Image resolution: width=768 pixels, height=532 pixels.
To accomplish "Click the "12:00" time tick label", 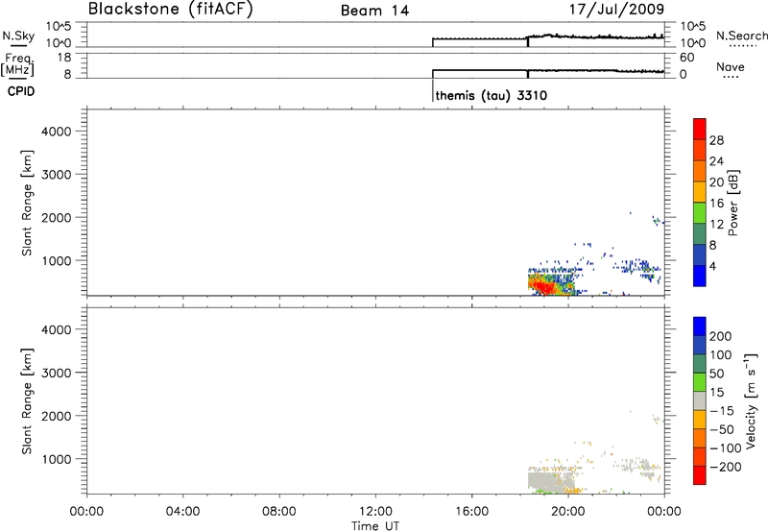I will [x=375, y=512].
